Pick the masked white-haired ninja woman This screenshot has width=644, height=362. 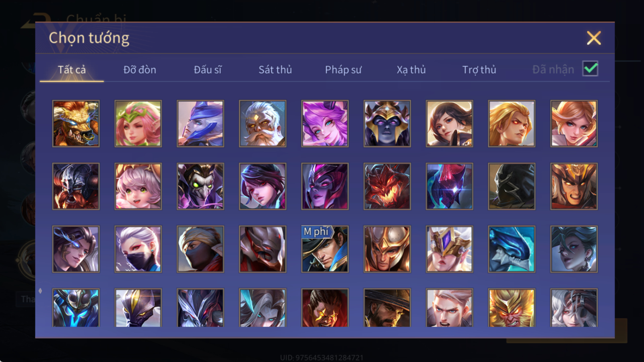(x=138, y=249)
